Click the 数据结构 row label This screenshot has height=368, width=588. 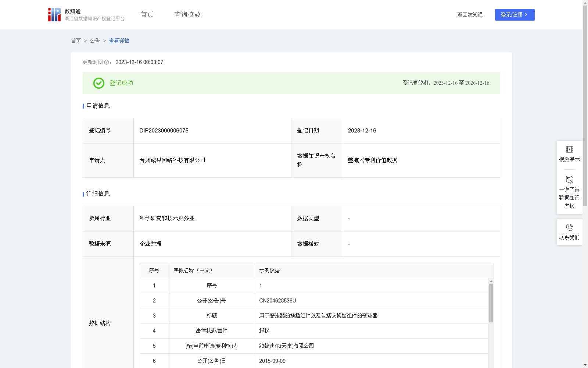click(x=100, y=323)
